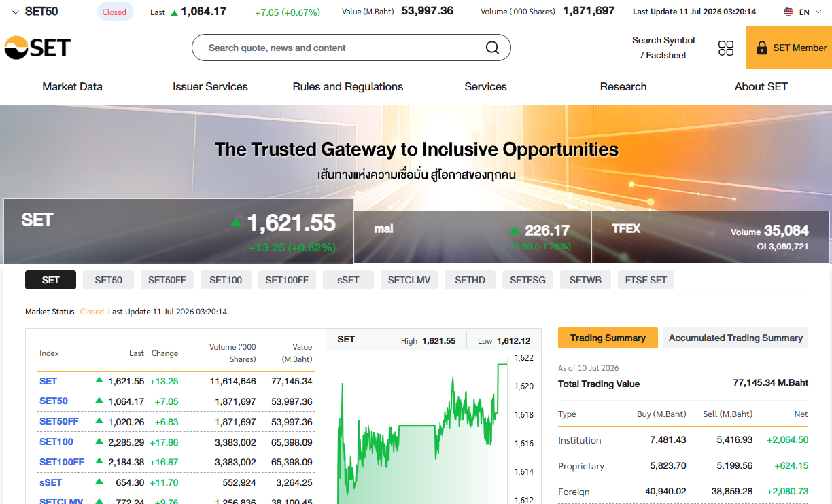Click the SET logo
832x504 pixels.
37,48
